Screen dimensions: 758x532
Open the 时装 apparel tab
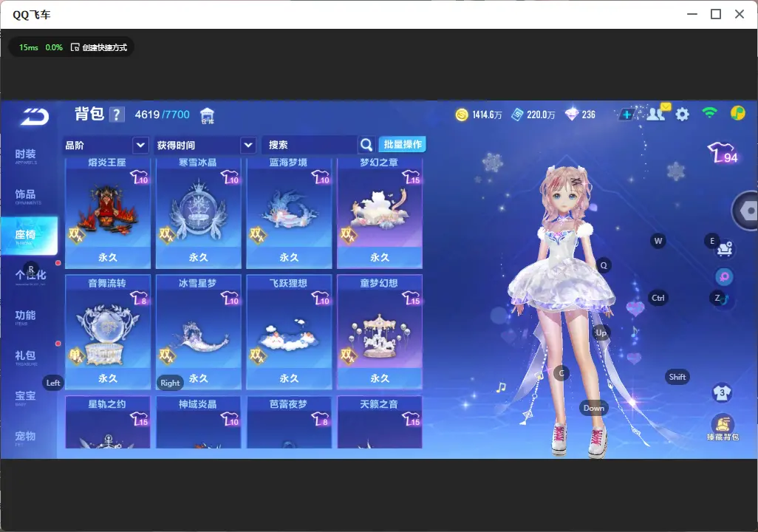25,156
